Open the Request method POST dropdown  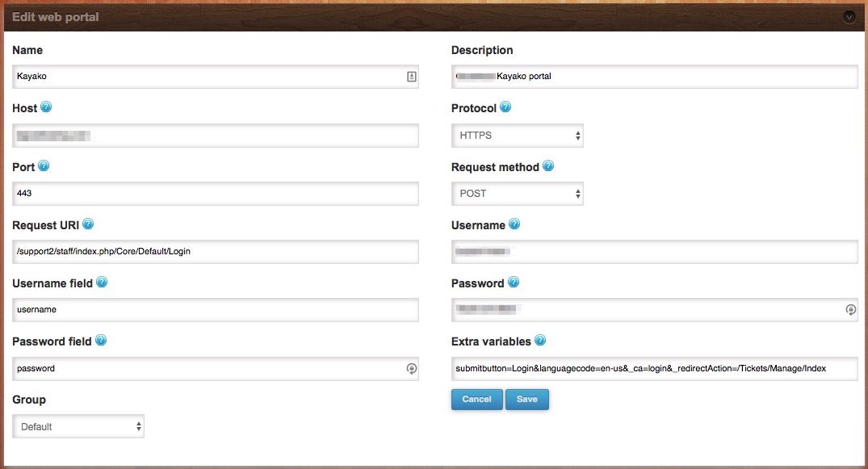tap(518, 194)
